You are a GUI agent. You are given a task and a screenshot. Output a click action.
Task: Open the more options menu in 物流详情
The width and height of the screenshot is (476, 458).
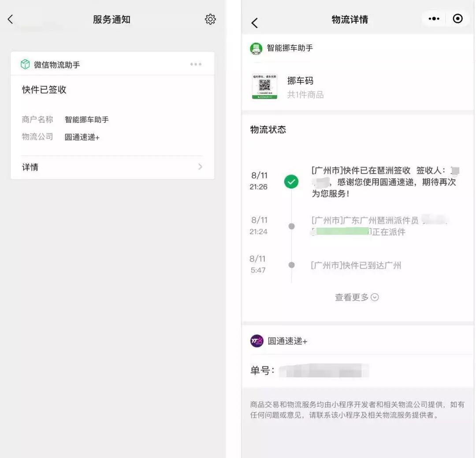point(434,19)
